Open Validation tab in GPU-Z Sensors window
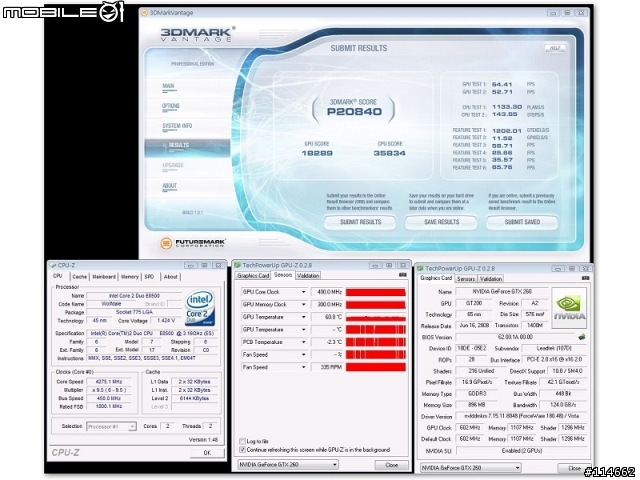Viewport: 640px width, 480px height. coord(308,276)
